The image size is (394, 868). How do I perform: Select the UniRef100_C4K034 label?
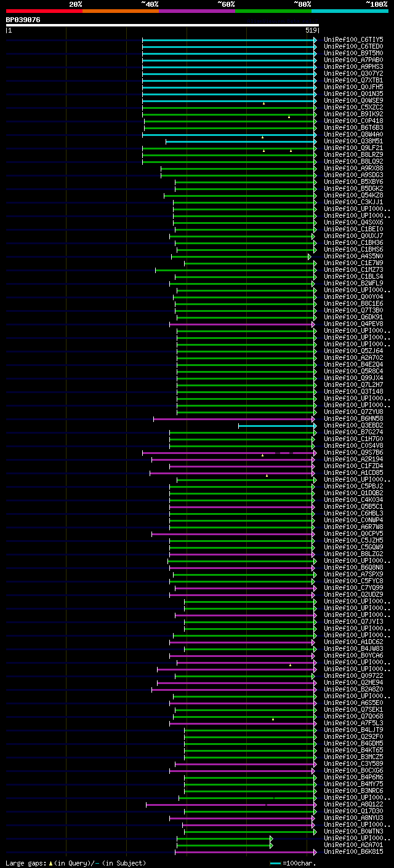click(x=354, y=500)
